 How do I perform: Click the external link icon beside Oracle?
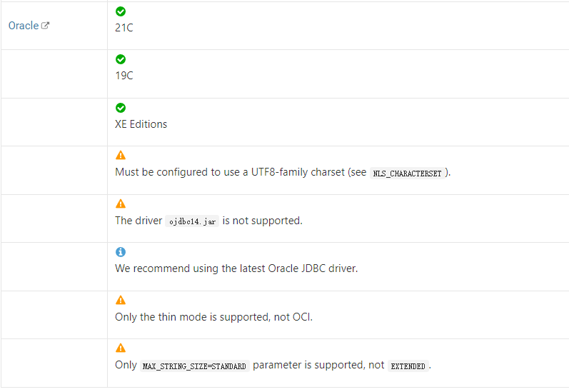pyautogui.click(x=46, y=26)
